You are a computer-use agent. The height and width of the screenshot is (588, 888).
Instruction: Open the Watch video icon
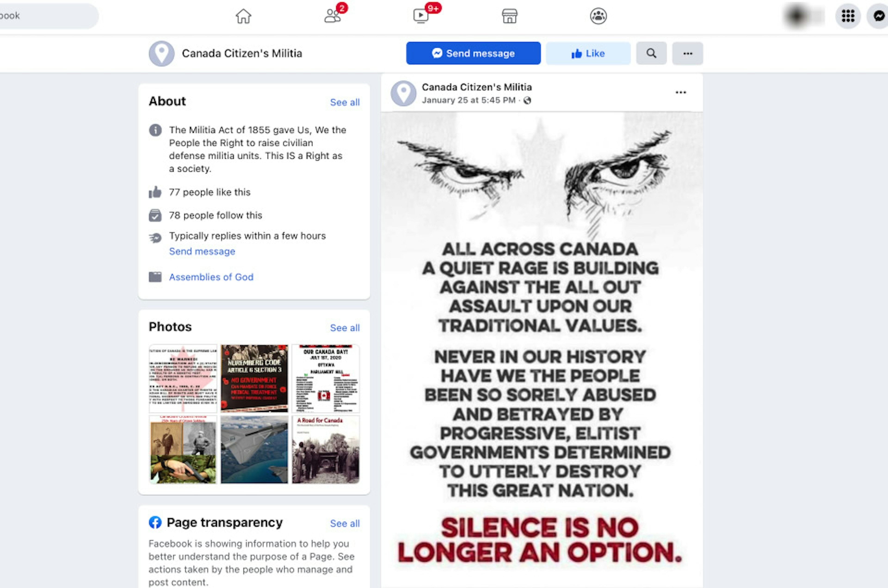point(421,16)
